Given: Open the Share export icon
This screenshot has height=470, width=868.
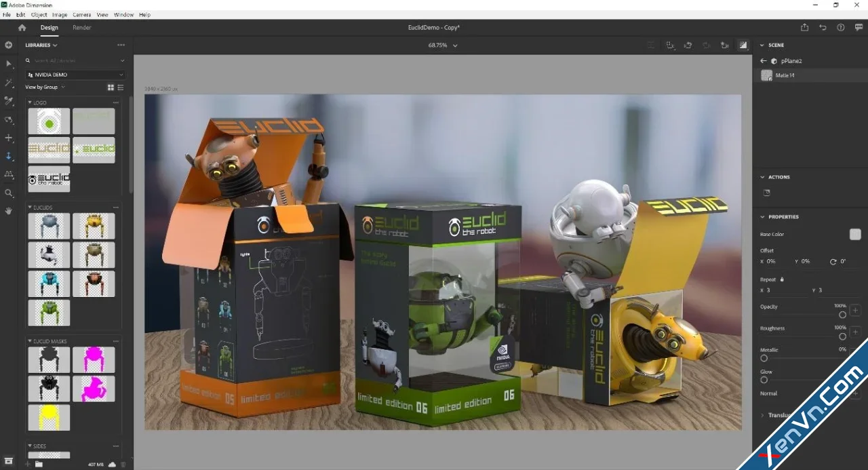Looking at the screenshot, I should pyautogui.click(x=804, y=28).
